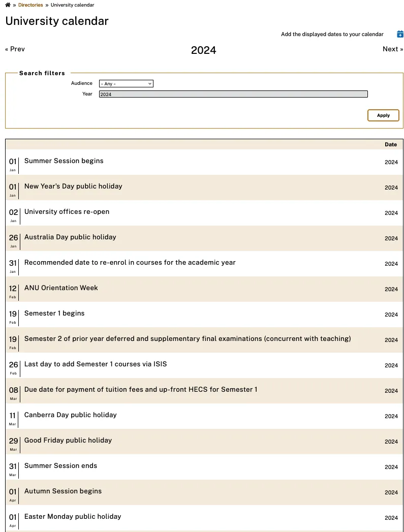Go to the next year via Next
This screenshot has height=532, width=404.
point(393,49)
